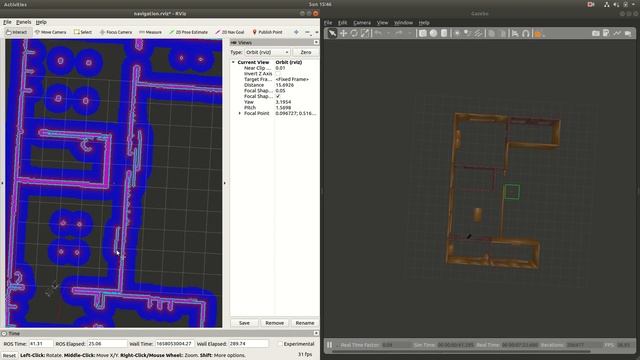Insert a box shape in Gazebo
Viewport: 640px width, 360px height.
pos(423,33)
